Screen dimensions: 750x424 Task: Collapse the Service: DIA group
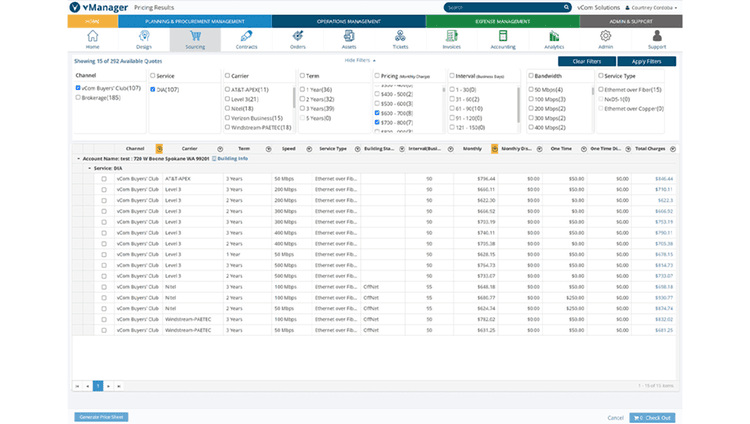[89, 168]
